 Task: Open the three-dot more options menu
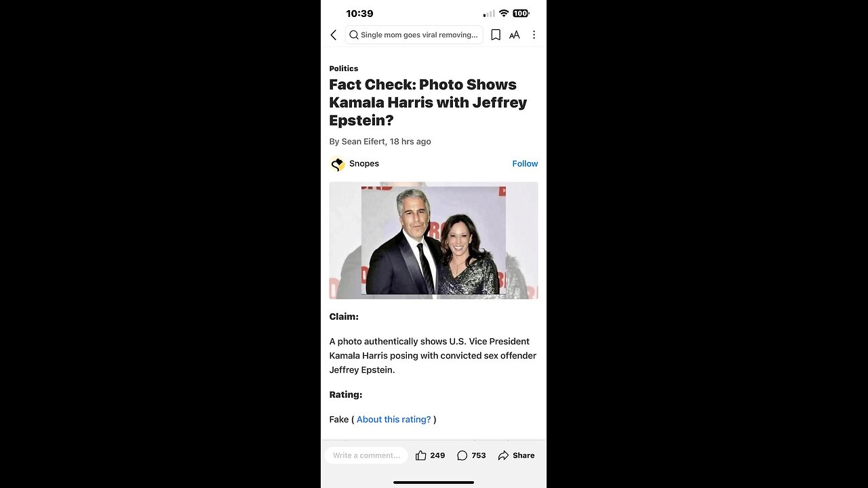click(534, 35)
